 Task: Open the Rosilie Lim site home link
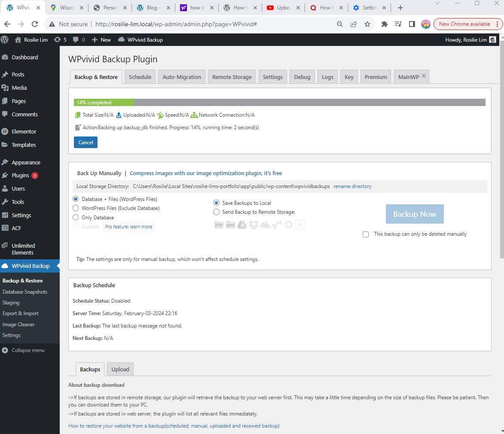click(x=31, y=40)
